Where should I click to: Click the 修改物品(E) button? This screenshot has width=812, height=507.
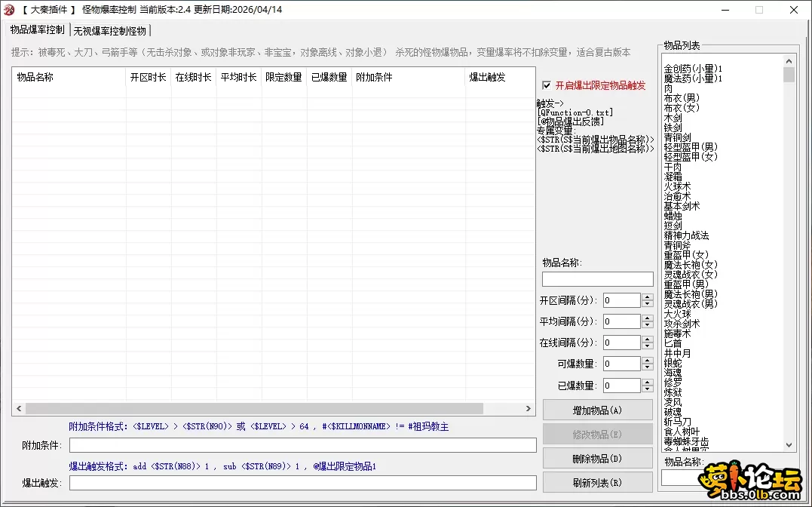(x=598, y=435)
